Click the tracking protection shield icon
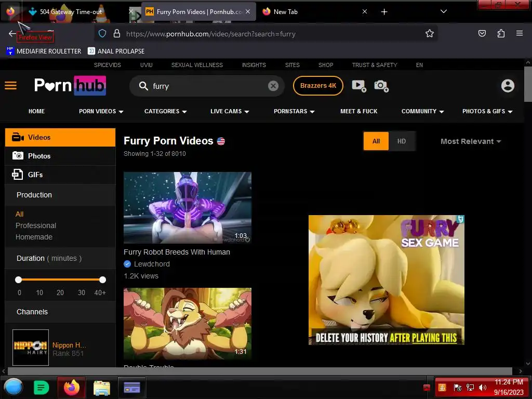 102,33
